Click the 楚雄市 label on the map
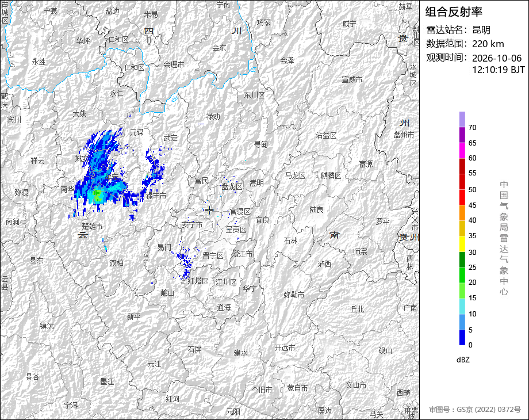Image resolution: width=529 pixels, height=420 pixels. 92,226
